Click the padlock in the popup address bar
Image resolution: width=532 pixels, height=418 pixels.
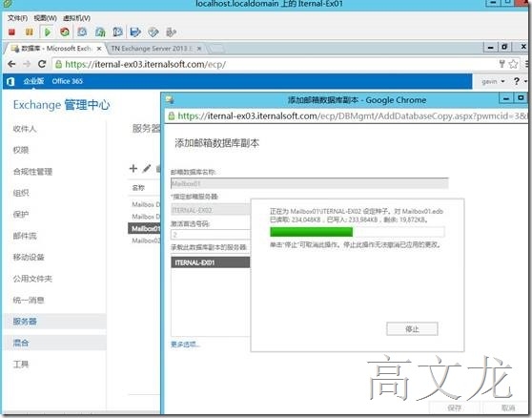tap(172, 115)
